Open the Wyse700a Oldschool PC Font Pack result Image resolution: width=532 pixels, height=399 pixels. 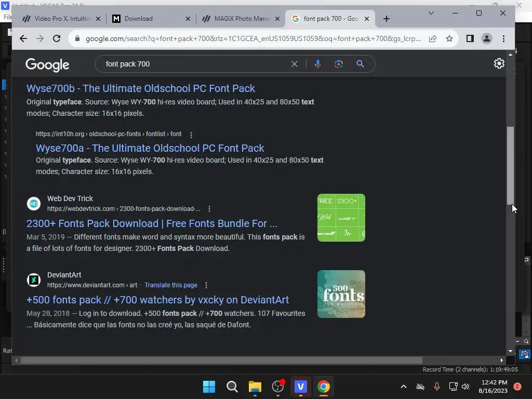coord(150,148)
